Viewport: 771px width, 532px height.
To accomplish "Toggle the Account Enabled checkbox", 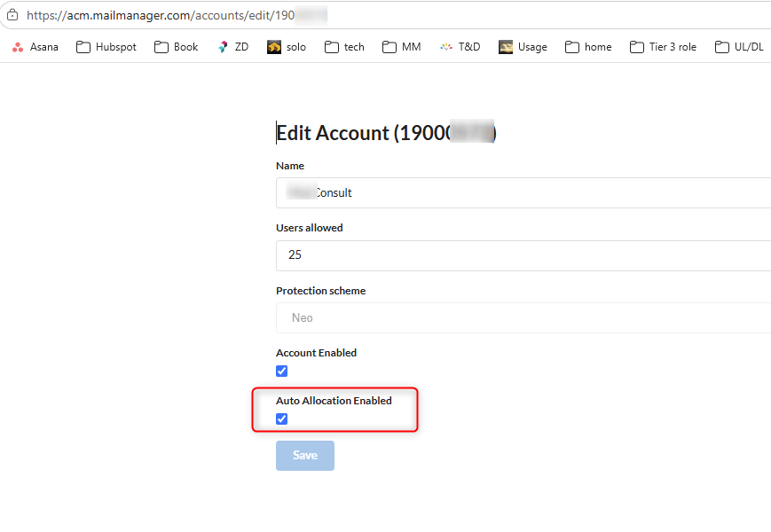I will click(x=282, y=371).
